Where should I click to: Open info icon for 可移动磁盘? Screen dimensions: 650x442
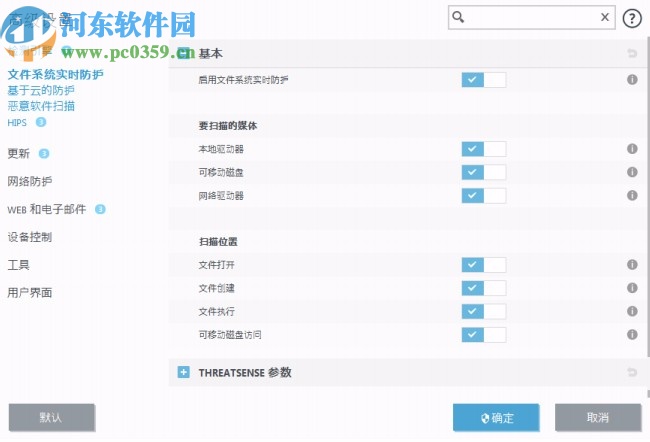tap(632, 172)
